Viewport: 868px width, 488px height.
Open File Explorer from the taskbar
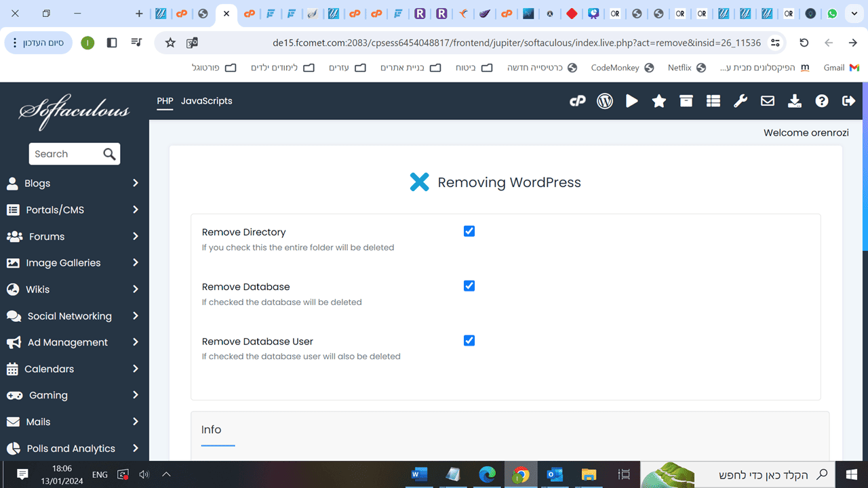coord(589,474)
